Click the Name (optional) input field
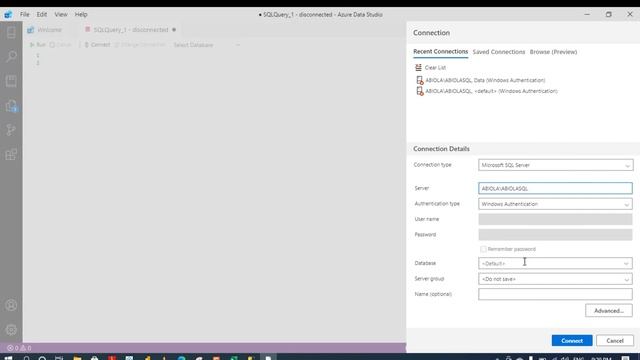Screen dimensions: 640x360 click(x=556, y=294)
